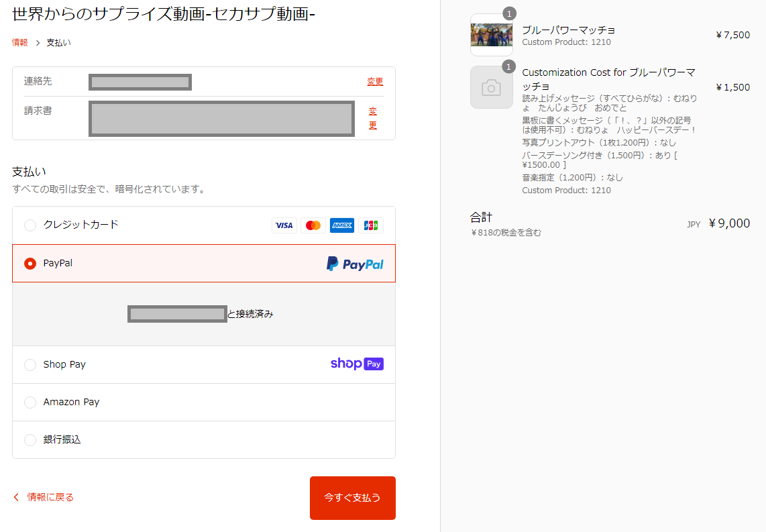Viewport: 766px width, 532px height.
Task: Click the Shop Pay logo
Action: click(x=357, y=364)
